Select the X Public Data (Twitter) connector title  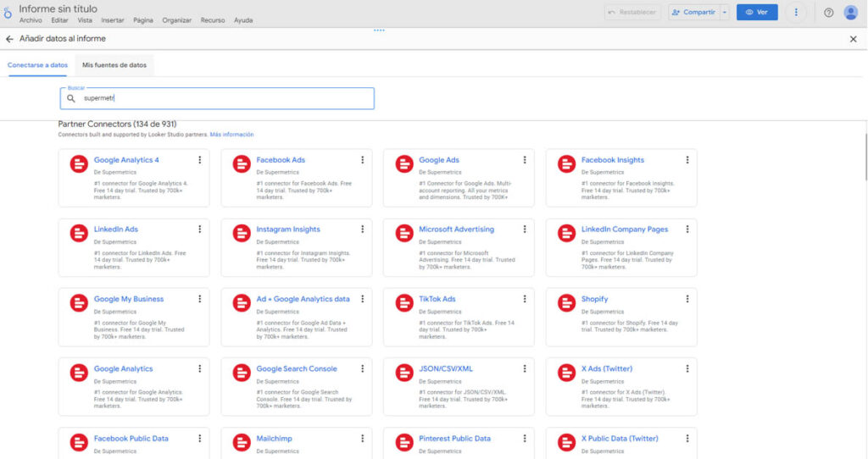[620, 438]
